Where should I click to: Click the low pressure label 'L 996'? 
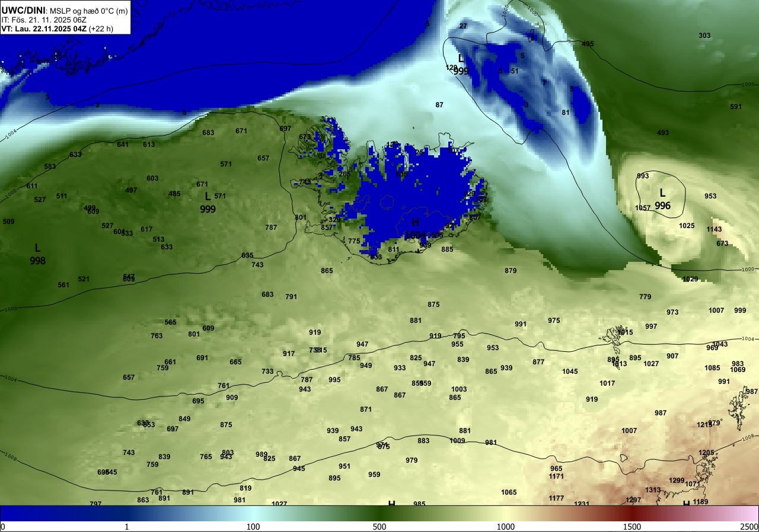[x=662, y=200]
